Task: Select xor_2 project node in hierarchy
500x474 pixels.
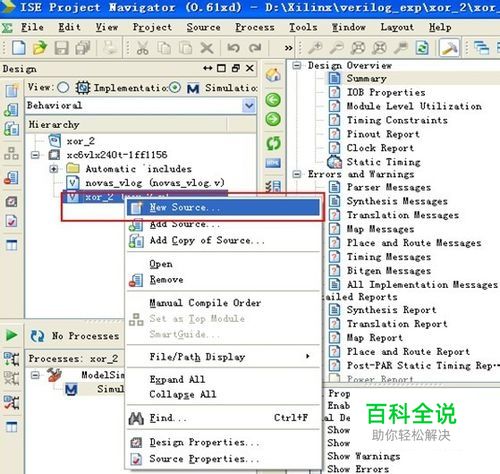Action: [80, 141]
